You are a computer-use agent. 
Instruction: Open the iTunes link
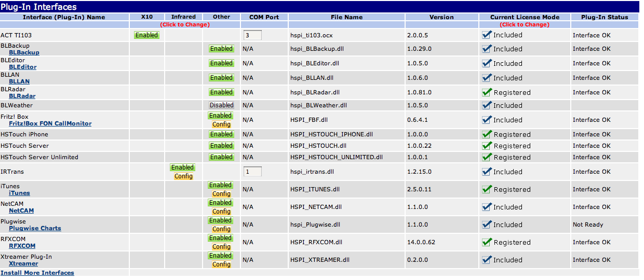pyautogui.click(x=19, y=193)
